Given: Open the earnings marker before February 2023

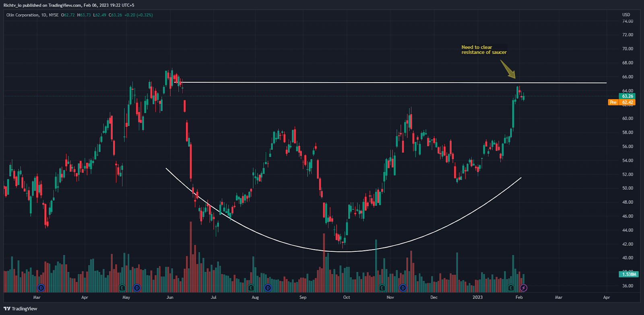Looking at the screenshot, I should [x=511, y=288].
